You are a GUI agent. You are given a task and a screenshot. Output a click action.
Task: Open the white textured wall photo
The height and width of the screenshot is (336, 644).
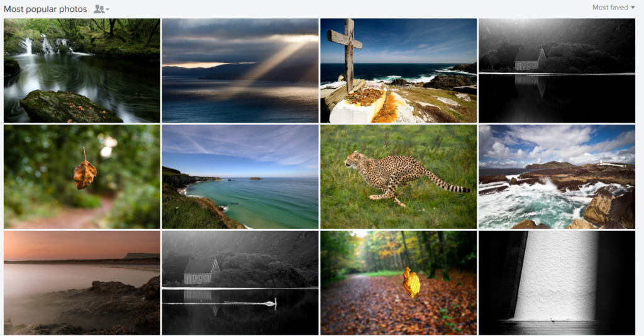557,283
